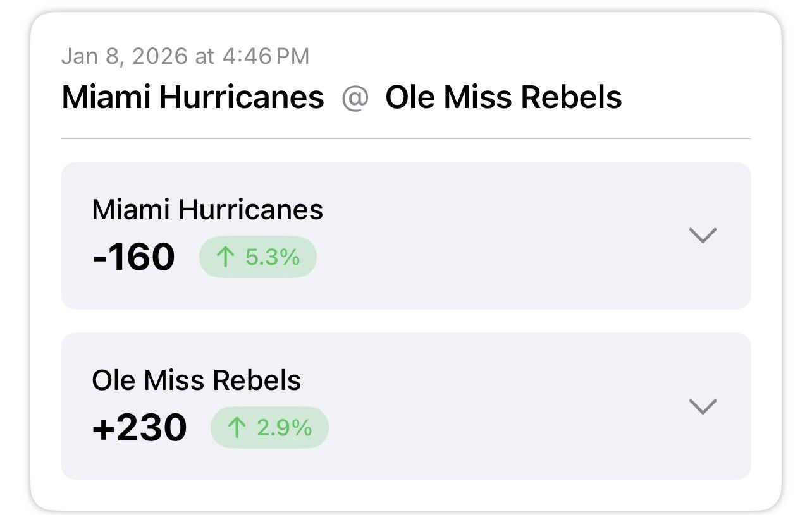812x515 pixels.
Task: Click the green up arrow beside 2.9%
Action: pos(237,428)
